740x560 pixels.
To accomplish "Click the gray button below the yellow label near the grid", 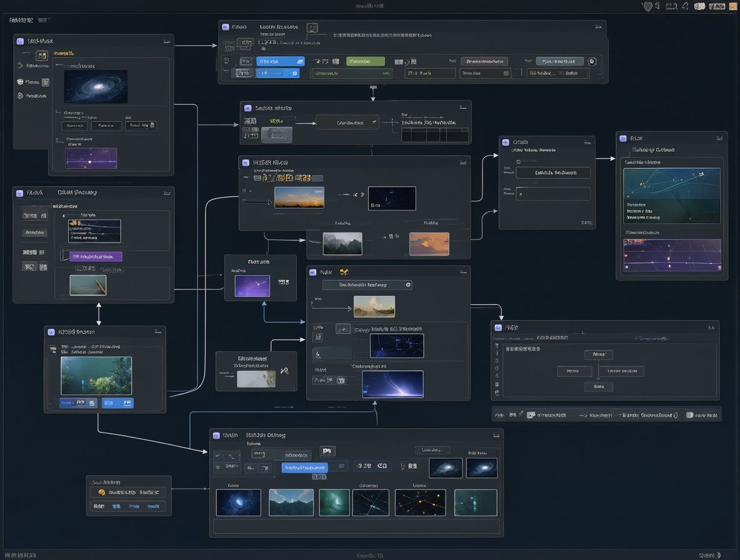I will (276, 135).
